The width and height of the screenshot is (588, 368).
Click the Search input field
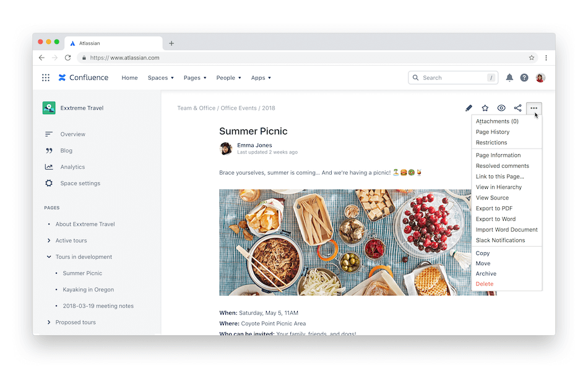click(x=453, y=77)
